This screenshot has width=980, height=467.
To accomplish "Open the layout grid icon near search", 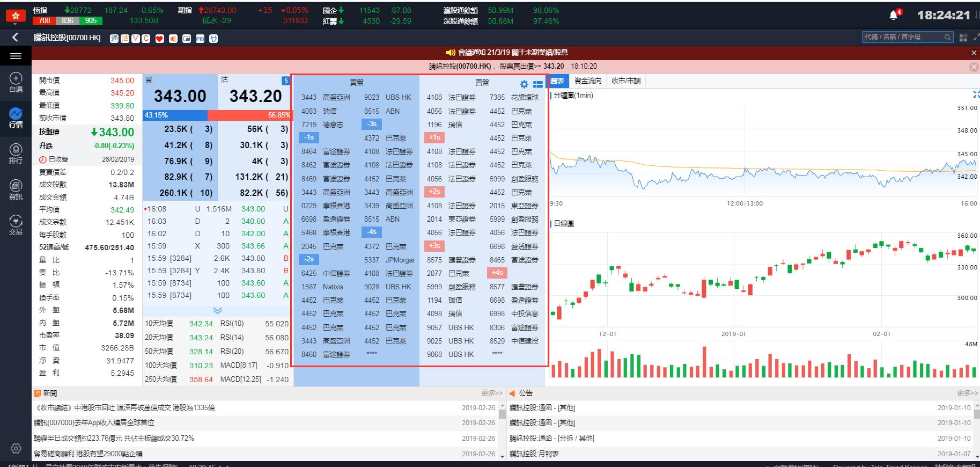I will pos(963,38).
